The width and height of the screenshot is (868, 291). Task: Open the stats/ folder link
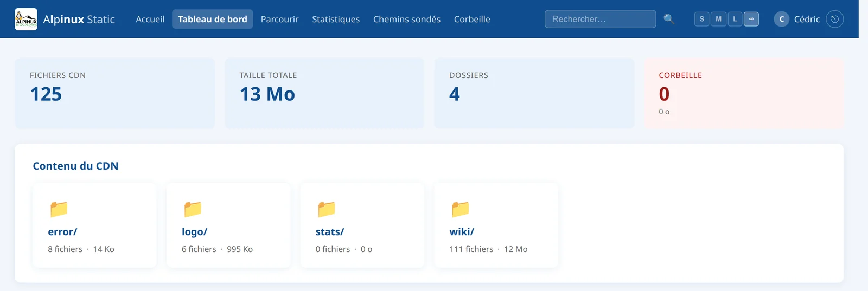pyautogui.click(x=330, y=232)
